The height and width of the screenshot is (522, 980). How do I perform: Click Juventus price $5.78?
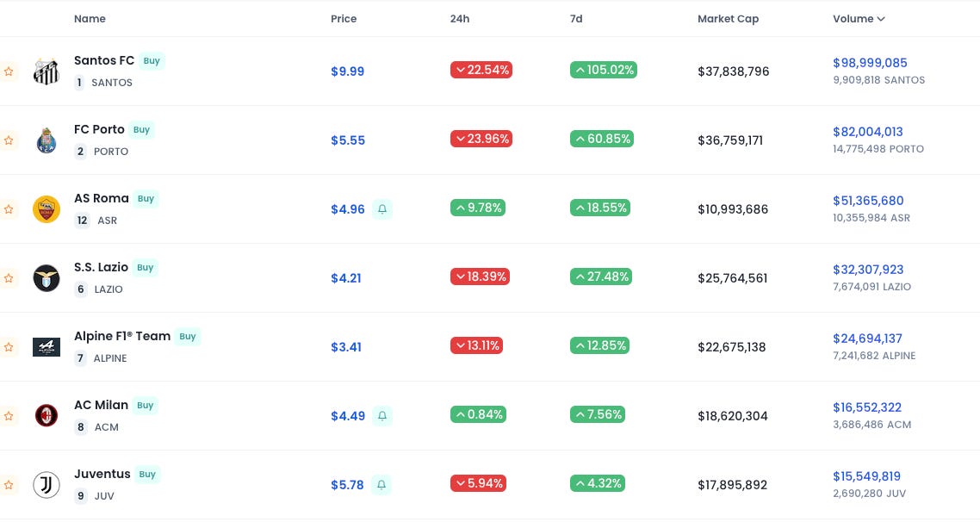click(x=348, y=484)
